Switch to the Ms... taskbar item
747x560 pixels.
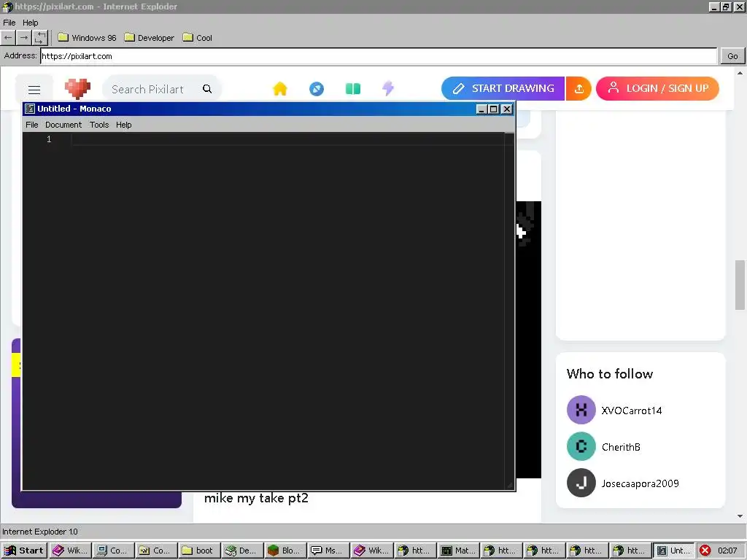click(328, 551)
